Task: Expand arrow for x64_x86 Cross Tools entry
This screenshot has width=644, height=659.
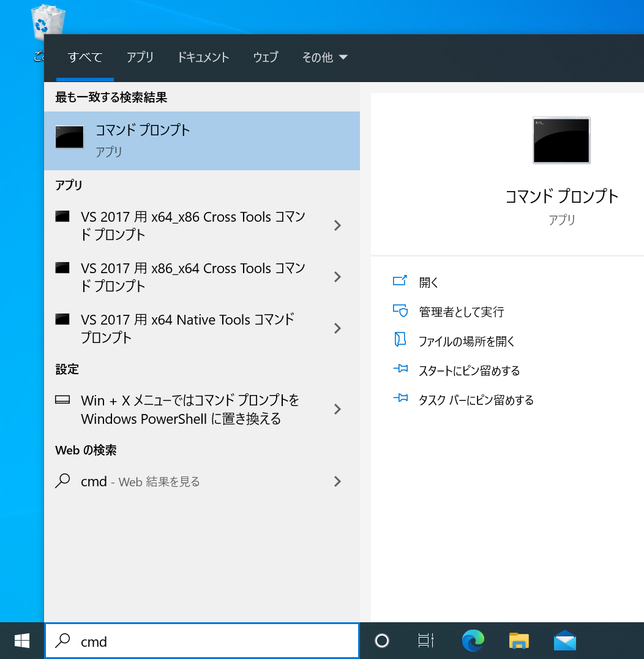Action: (x=337, y=226)
